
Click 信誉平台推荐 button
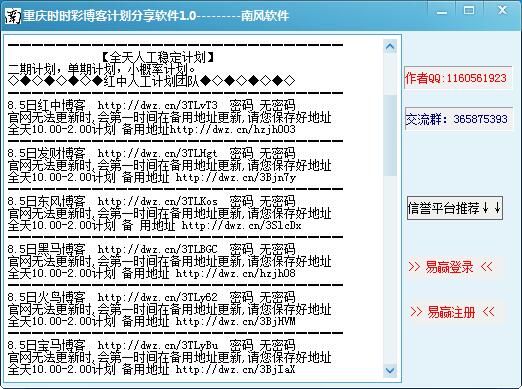(x=455, y=208)
